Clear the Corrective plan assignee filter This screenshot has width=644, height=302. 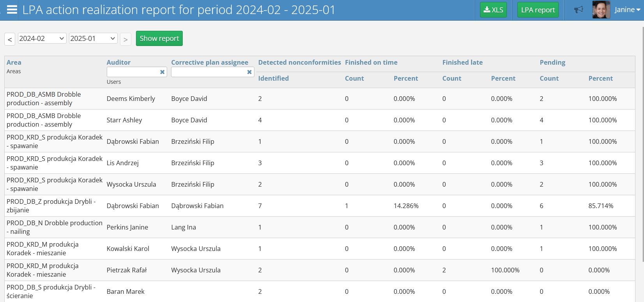[249, 72]
